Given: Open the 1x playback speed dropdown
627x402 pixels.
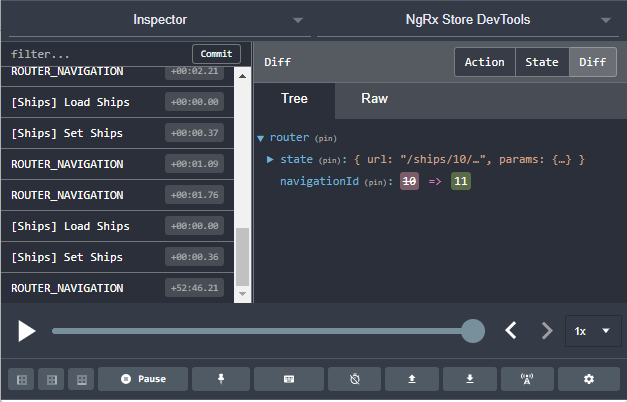Looking at the screenshot, I should 593,331.
